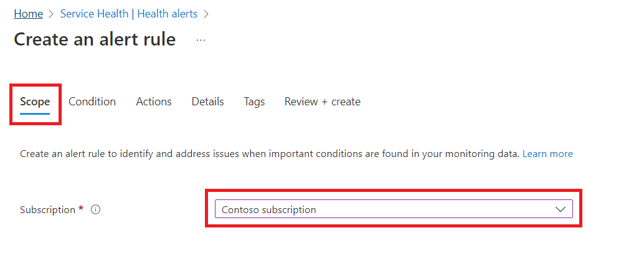The height and width of the screenshot is (253, 644).
Task: Click the Subscription field label
Action: 47,210
